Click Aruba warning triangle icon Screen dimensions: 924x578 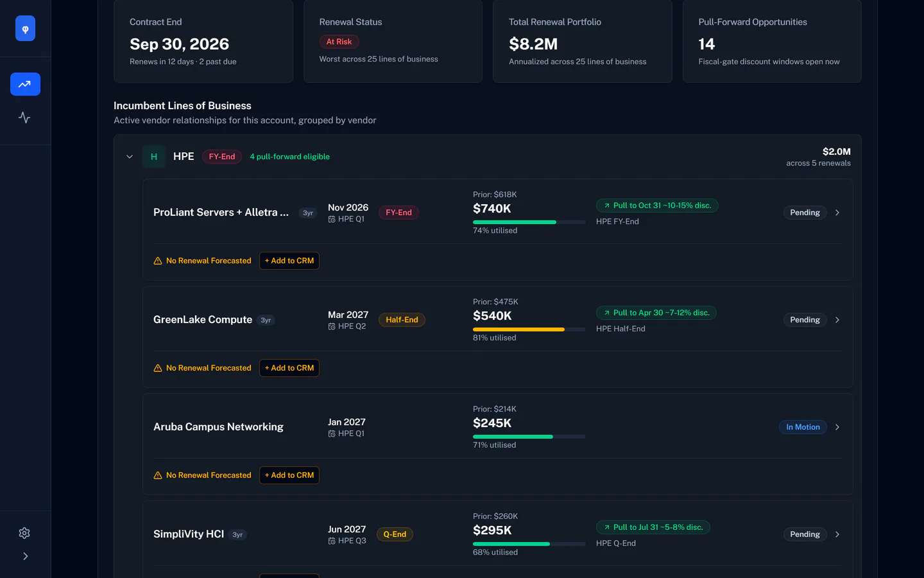(158, 475)
